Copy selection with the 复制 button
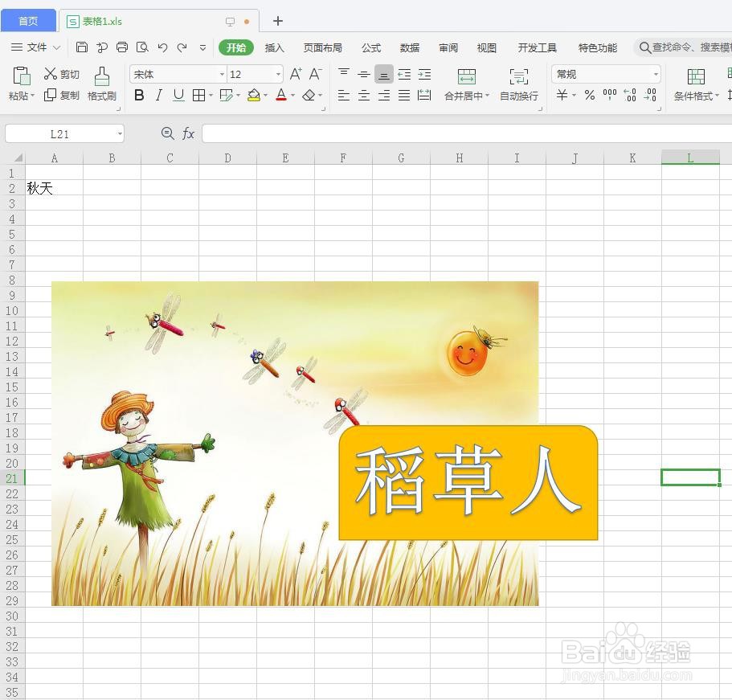 [62, 96]
